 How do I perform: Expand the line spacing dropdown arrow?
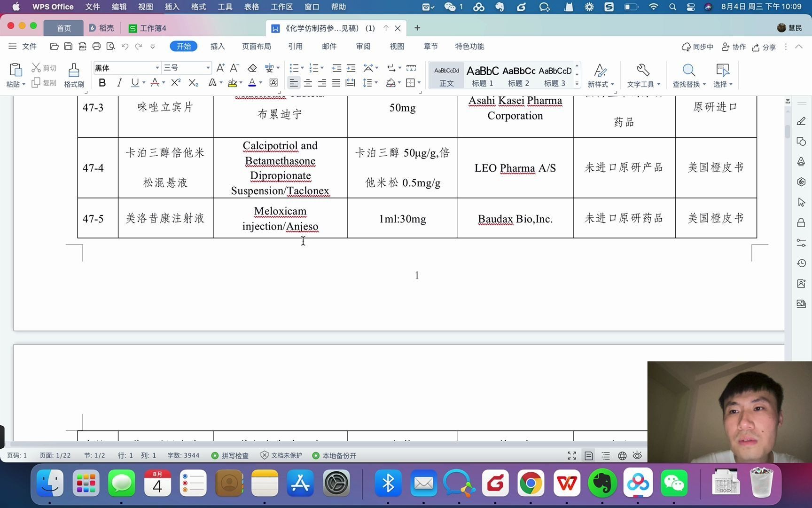pos(376,83)
